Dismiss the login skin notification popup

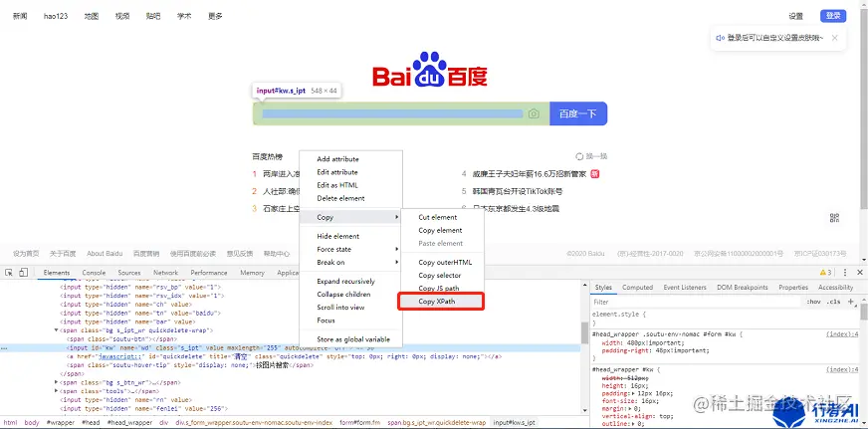835,38
